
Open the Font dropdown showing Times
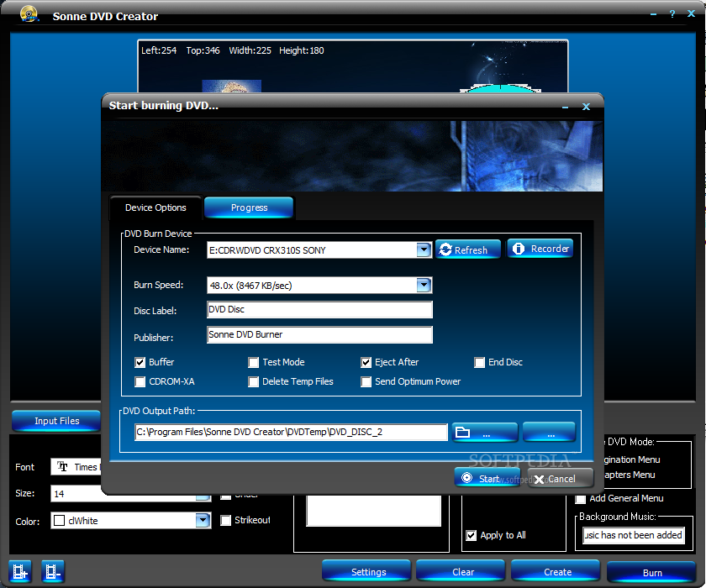tap(76, 467)
